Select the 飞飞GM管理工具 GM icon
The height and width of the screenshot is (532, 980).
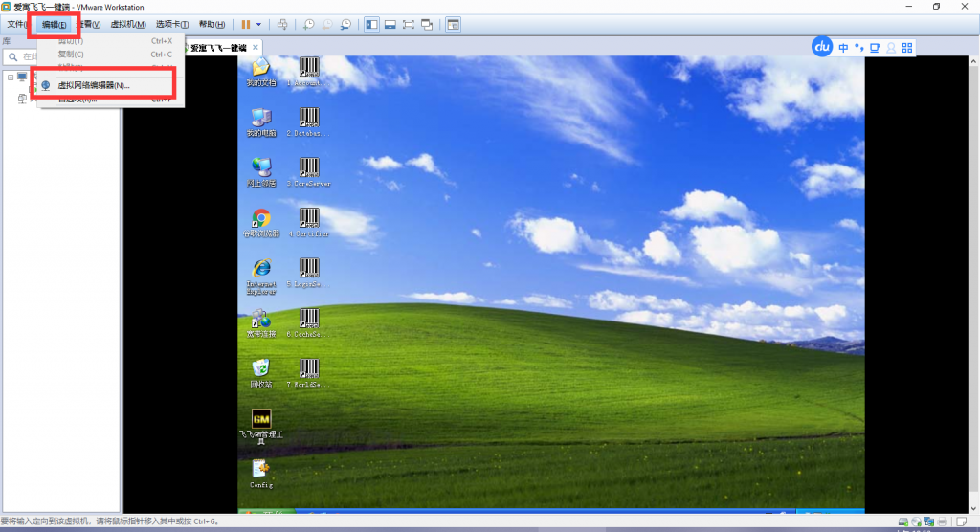pyautogui.click(x=261, y=427)
